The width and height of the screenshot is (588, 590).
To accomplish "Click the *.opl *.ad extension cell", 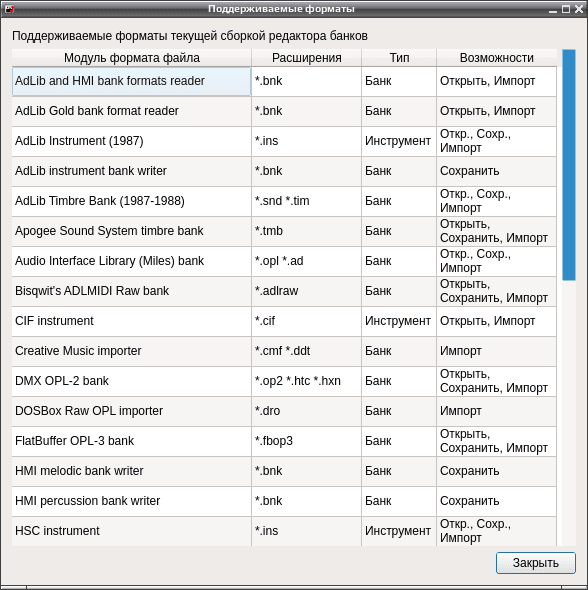I will click(x=307, y=262).
